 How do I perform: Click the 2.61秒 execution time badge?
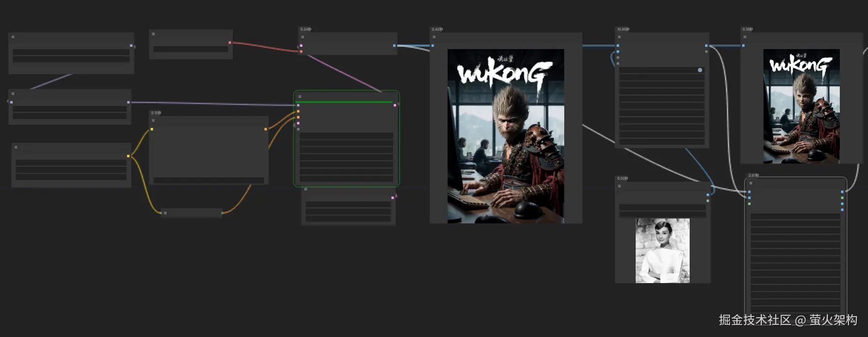tap(753, 175)
